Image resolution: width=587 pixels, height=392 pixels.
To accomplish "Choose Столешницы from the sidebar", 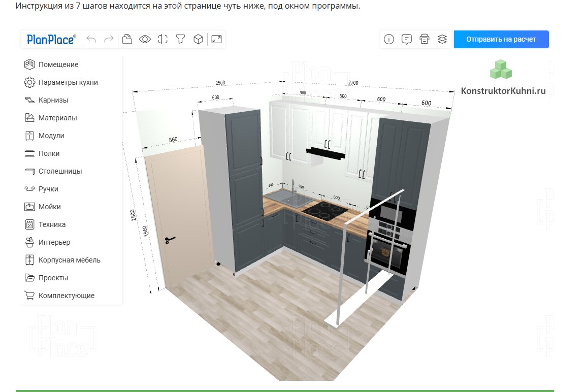I will click(60, 171).
